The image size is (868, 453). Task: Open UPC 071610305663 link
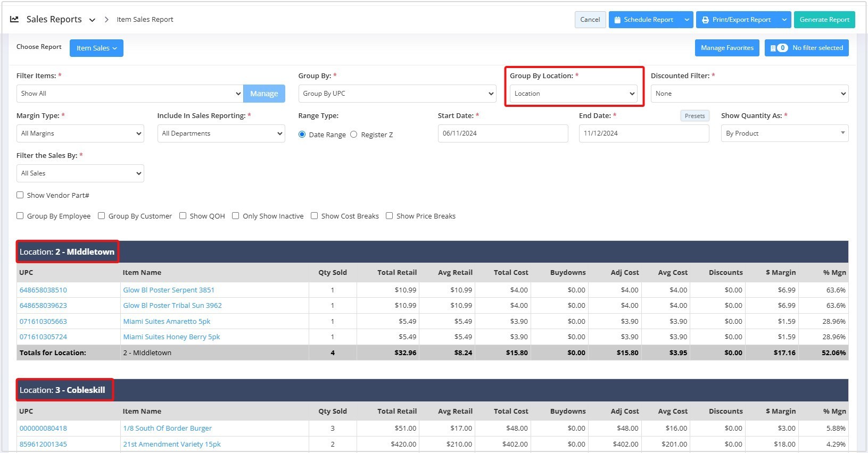pos(43,322)
